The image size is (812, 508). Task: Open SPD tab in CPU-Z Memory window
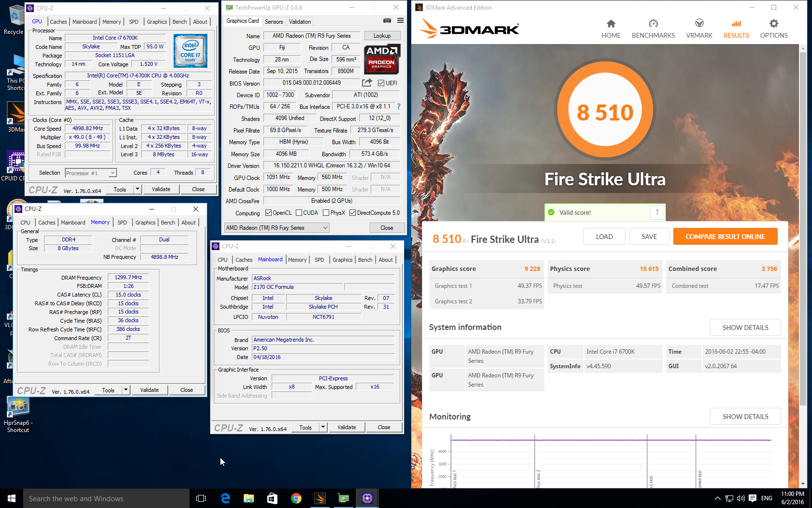[122, 223]
